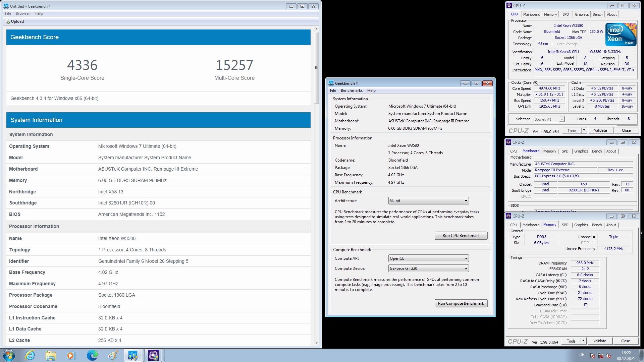Open About tab in CPU-Z CPU window
644x362 pixels.
coord(612,14)
